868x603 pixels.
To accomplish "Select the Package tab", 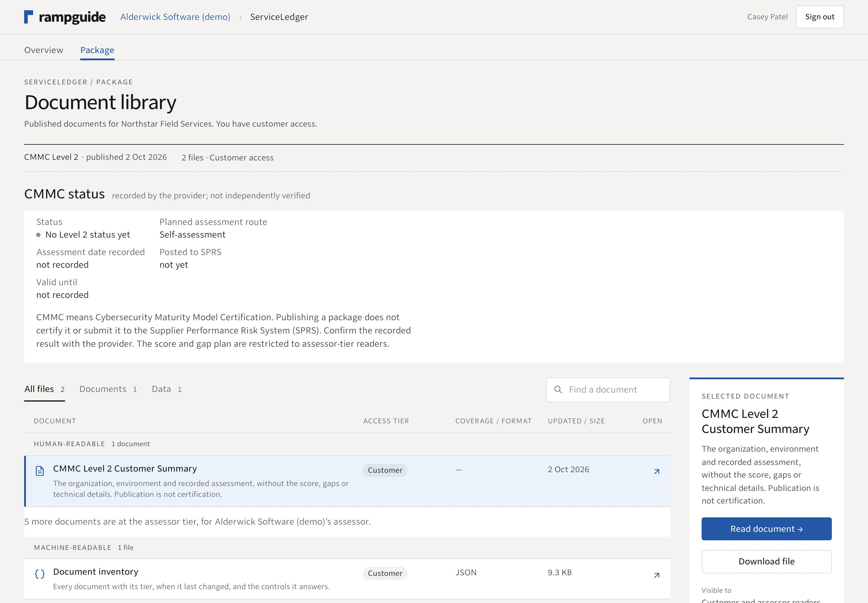I will (x=97, y=50).
